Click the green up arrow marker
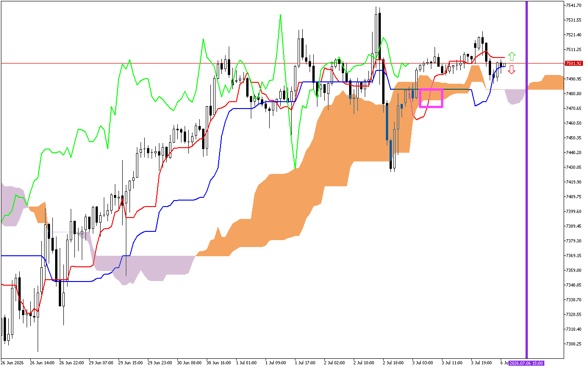Viewport: 588px width, 368px height. [x=512, y=57]
